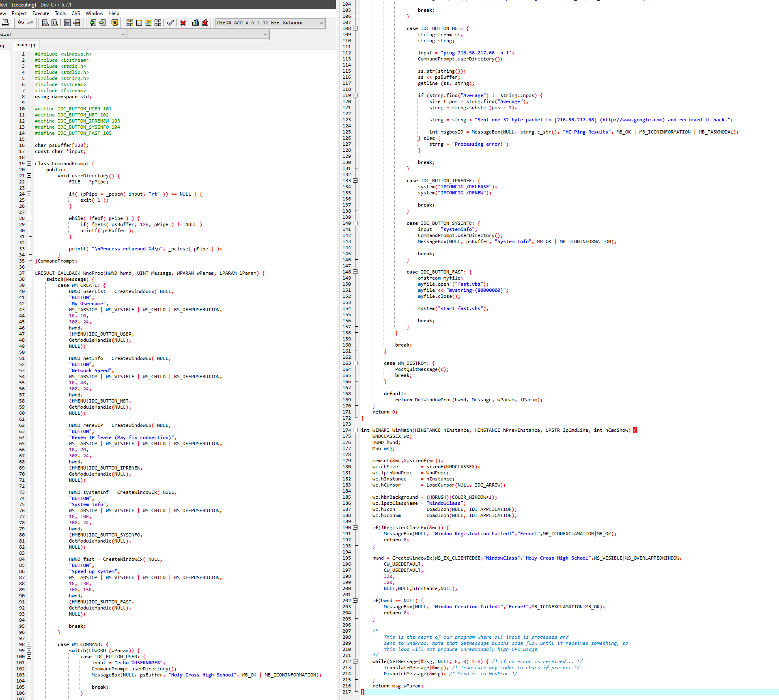Collapse the WinMain fold at line 174
Viewport: 779px width, 700px height.
tap(355, 430)
